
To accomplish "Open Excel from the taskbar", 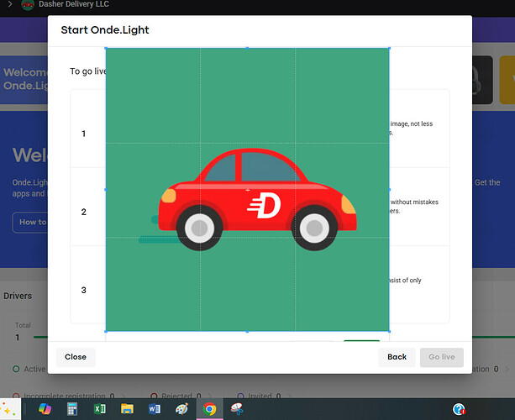I will click(x=100, y=409).
